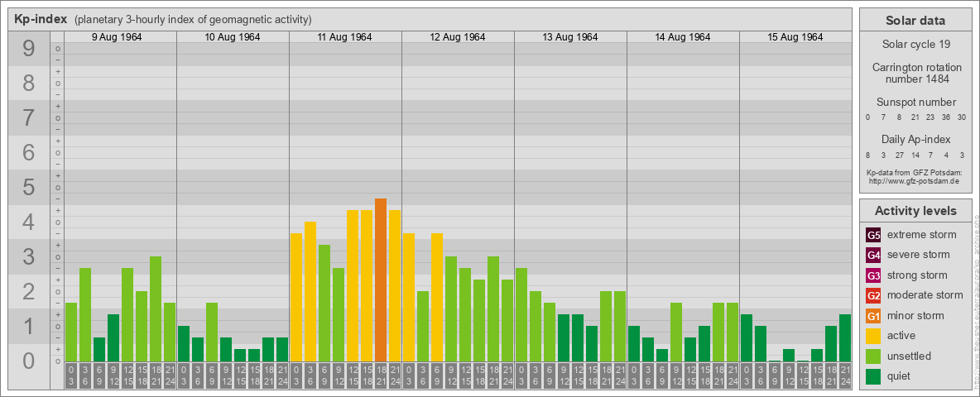Click the G2 moderate storm swatch
The image size is (980, 397).
(873, 295)
